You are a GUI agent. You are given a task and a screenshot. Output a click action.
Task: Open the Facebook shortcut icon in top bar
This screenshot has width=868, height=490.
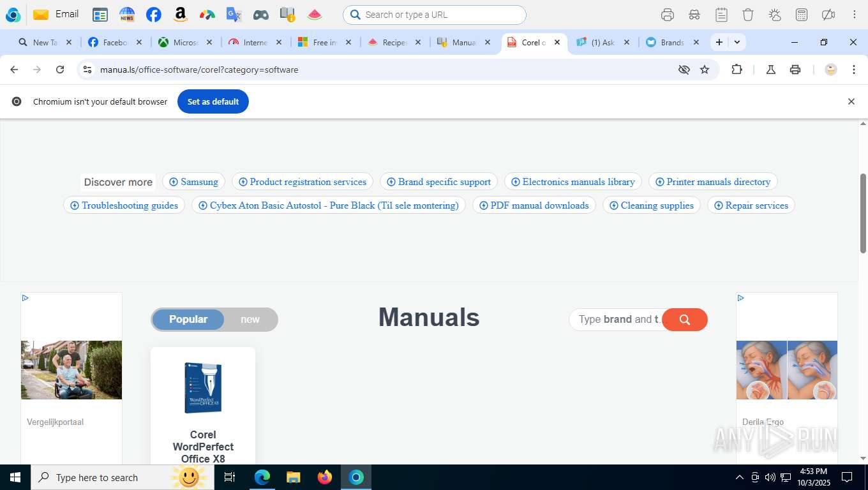(x=153, y=15)
